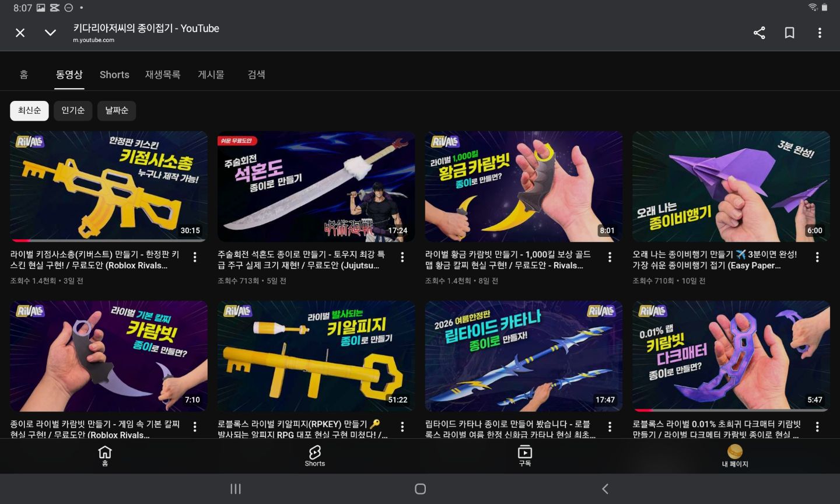Open the browser three-dot menu
Viewport: 840px width, 504px height.
click(x=820, y=33)
